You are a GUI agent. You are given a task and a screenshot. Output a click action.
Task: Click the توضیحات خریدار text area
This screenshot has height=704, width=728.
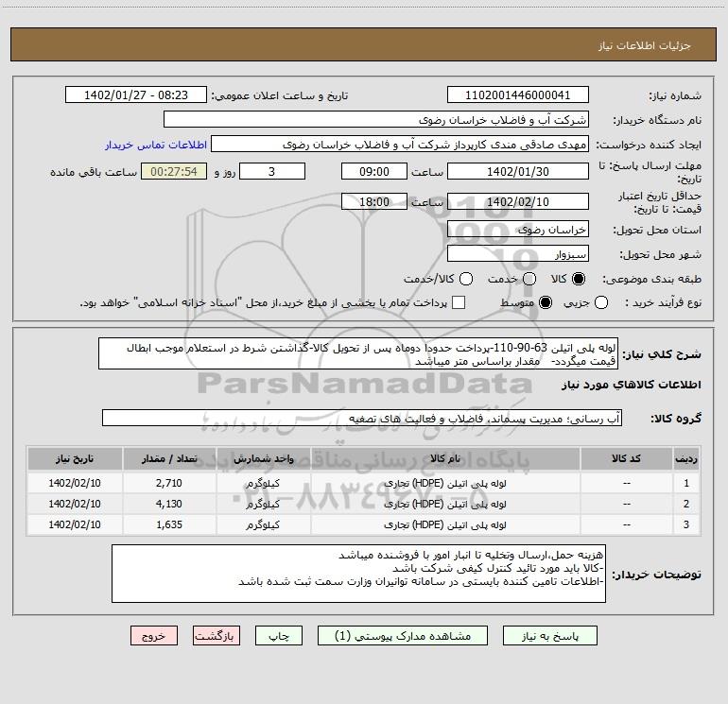pos(358,574)
